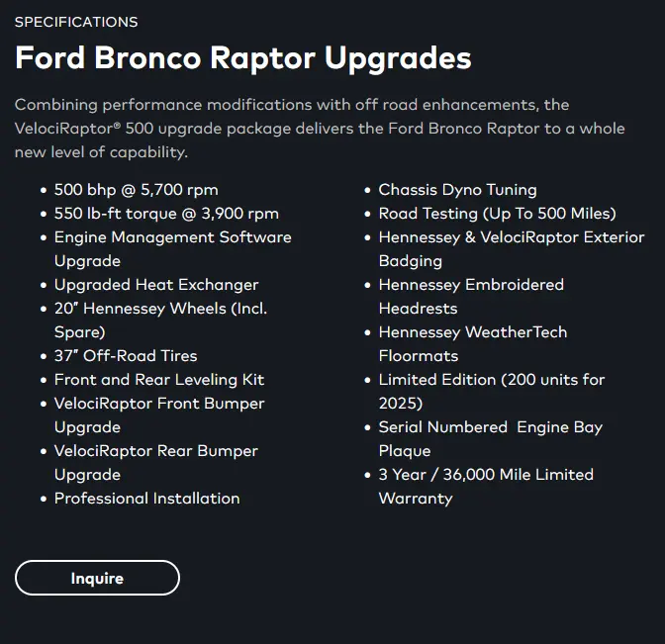Click the Upgraded Heat Exchanger item
The width and height of the screenshot is (665, 644).
[x=156, y=285]
